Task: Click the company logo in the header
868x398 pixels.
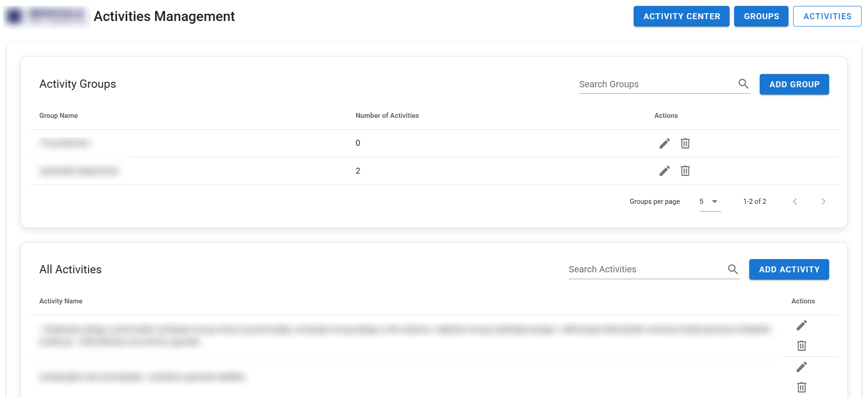Action: click(x=46, y=16)
